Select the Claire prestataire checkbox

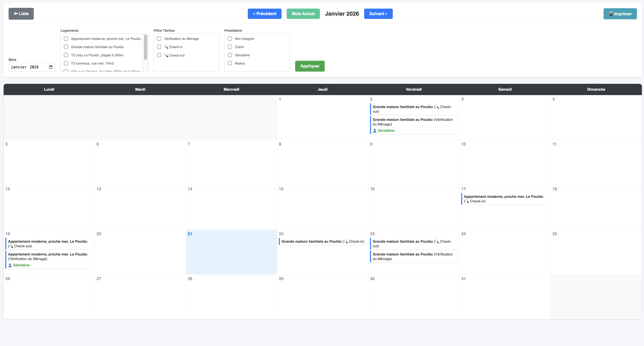click(230, 47)
